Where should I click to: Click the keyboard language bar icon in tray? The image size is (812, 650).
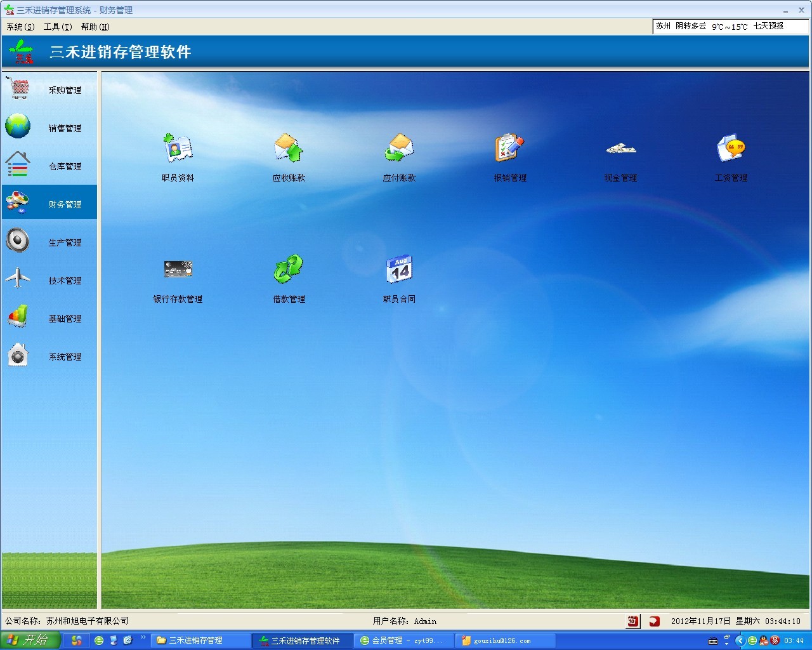pyautogui.click(x=714, y=641)
